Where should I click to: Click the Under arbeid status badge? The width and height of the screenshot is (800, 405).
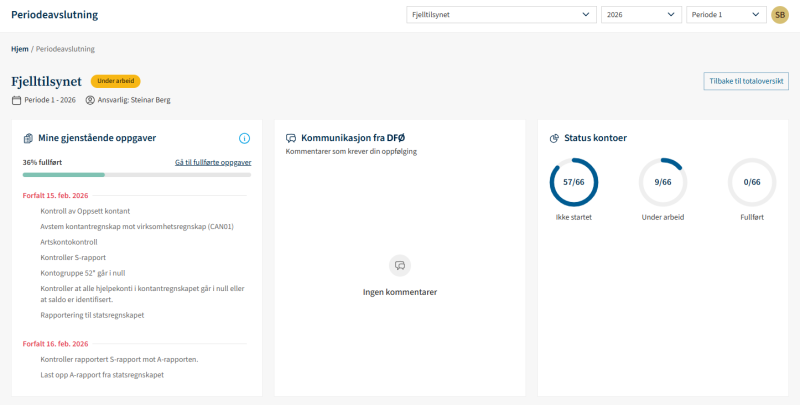click(x=115, y=82)
